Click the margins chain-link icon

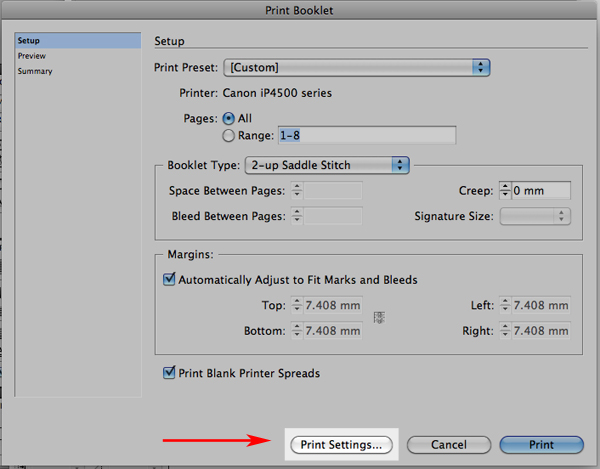[x=379, y=318]
